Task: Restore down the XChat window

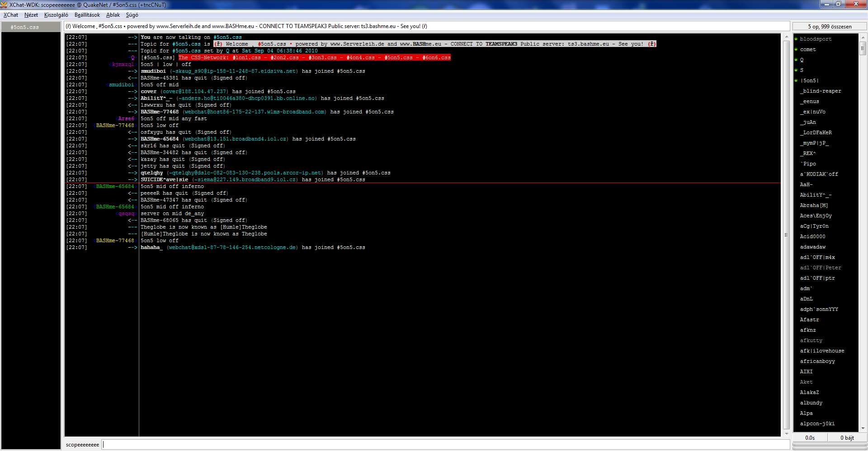Action: click(838, 4)
